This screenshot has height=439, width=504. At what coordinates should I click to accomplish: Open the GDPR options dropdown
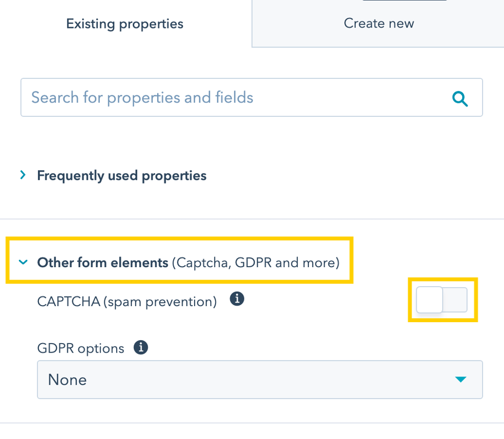tap(259, 379)
